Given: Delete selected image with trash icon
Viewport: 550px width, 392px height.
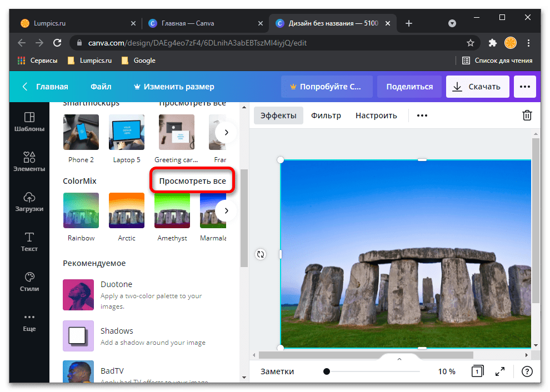Looking at the screenshot, I should click(527, 115).
